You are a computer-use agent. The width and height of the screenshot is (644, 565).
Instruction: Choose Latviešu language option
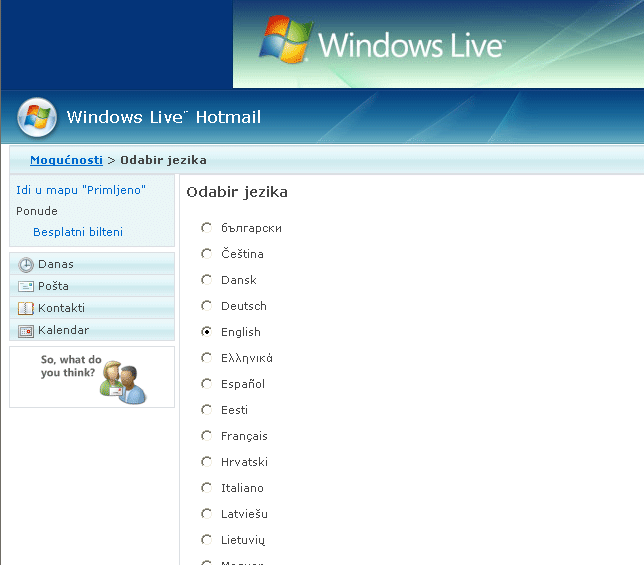[x=207, y=514]
